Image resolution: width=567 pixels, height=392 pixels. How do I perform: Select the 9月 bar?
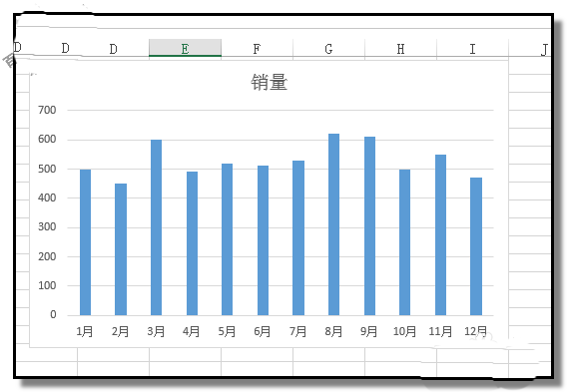[369, 225]
